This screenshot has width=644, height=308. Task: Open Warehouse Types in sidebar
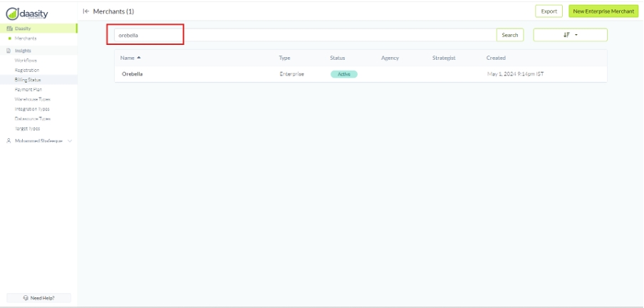pos(32,99)
